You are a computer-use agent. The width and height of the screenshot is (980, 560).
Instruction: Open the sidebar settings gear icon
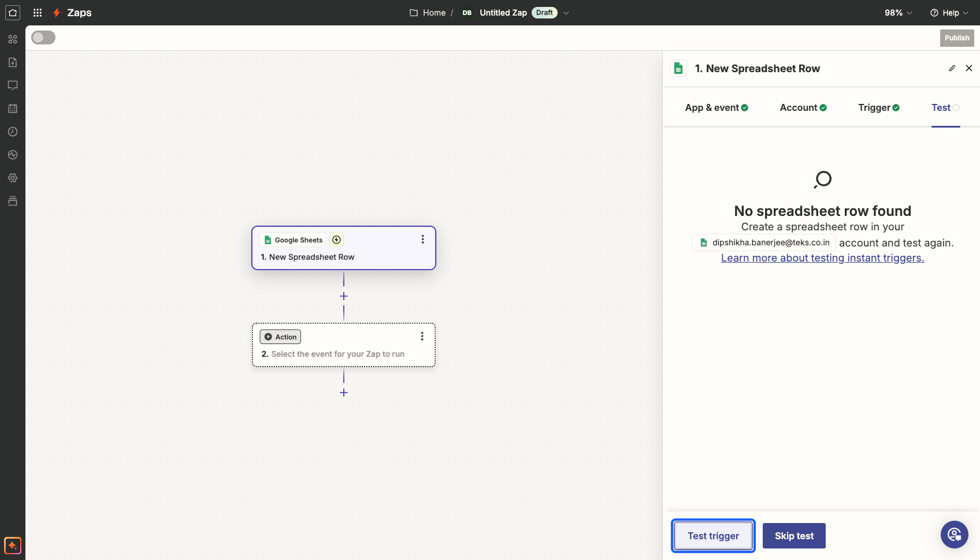click(13, 178)
